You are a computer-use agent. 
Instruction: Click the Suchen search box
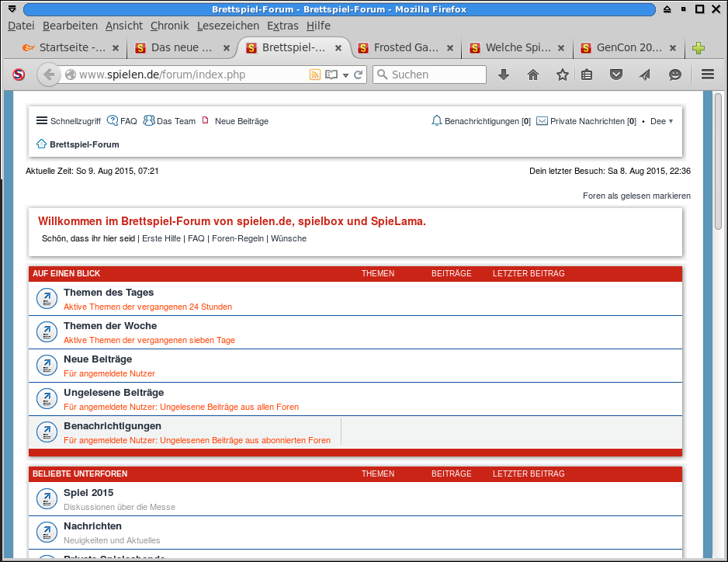(429, 75)
